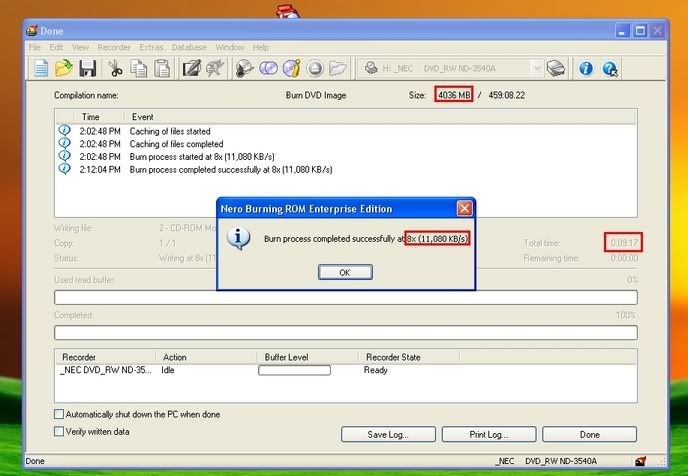Click the status bar Done text
The image size is (688, 476).
(x=35, y=461)
